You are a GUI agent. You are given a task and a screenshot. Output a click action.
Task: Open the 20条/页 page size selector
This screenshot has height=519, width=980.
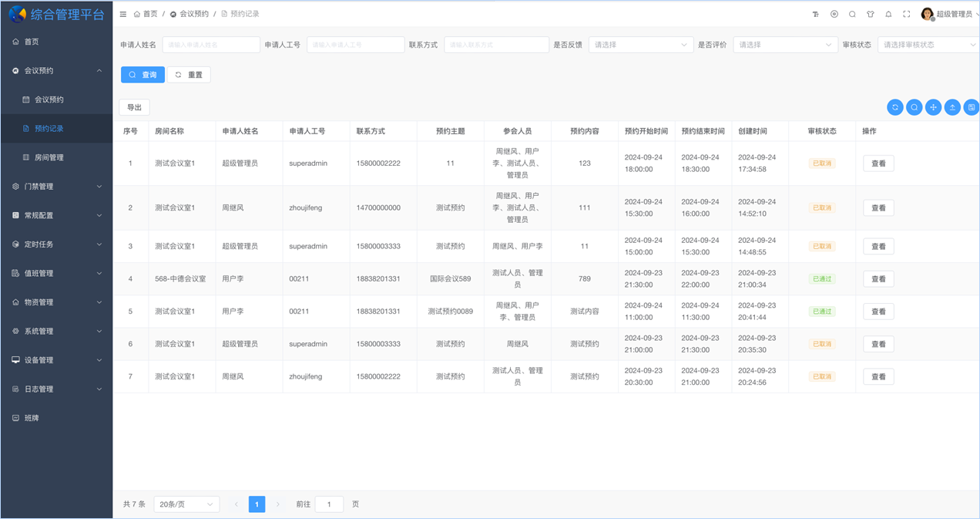click(186, 504)
